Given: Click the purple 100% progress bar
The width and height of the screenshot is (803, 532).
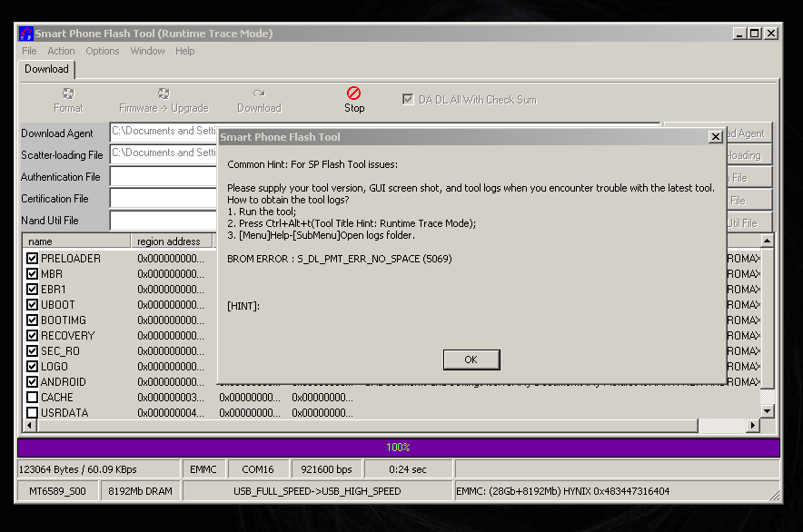Looking at the screenshot, I should click(x=398, y=448).
